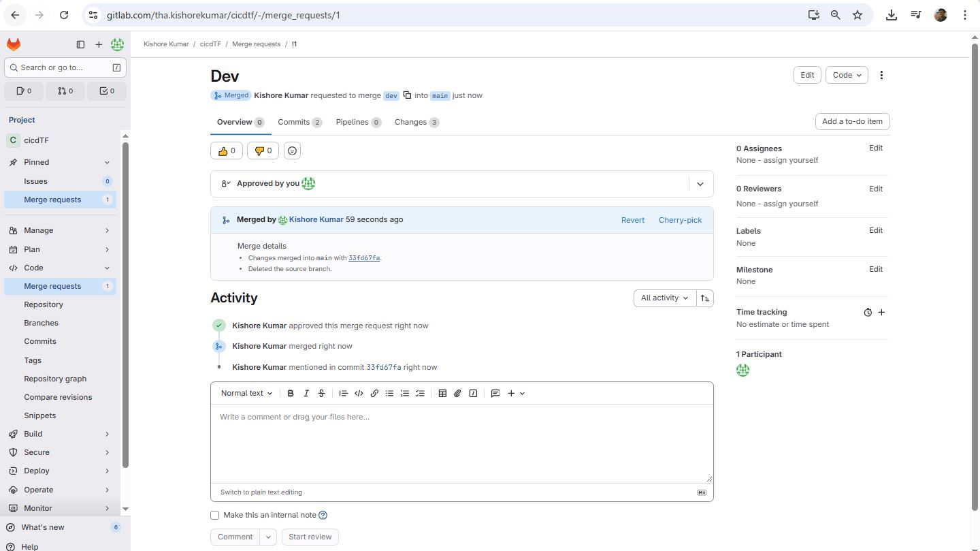Image resolution: width=980 pixels, height=551 pixels.
Task: Click the bold formatting icon
Action: (291, 394)
